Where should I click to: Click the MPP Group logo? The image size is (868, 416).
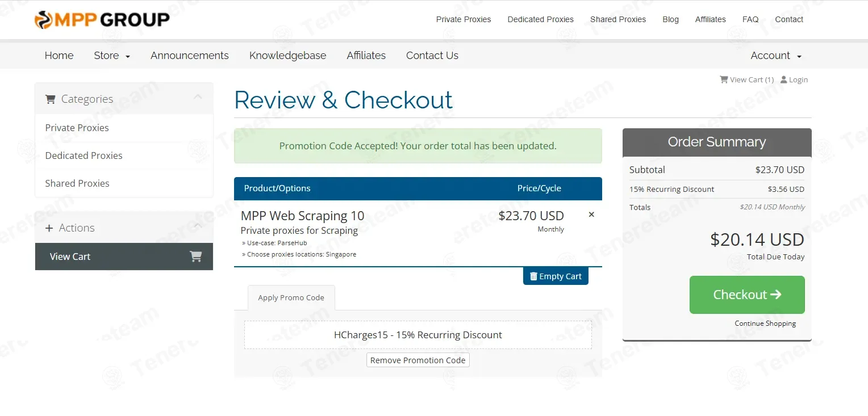point(102,19)
